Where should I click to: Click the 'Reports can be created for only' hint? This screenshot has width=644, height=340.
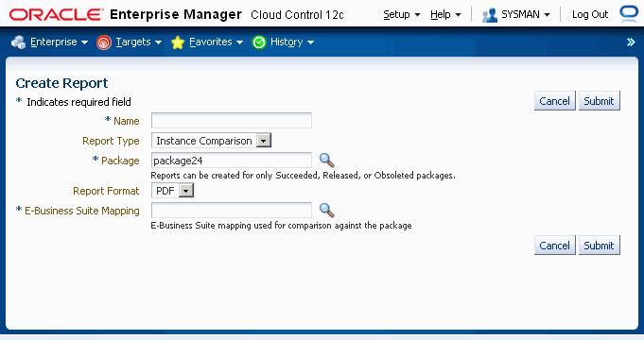click(x=304, y=176)
